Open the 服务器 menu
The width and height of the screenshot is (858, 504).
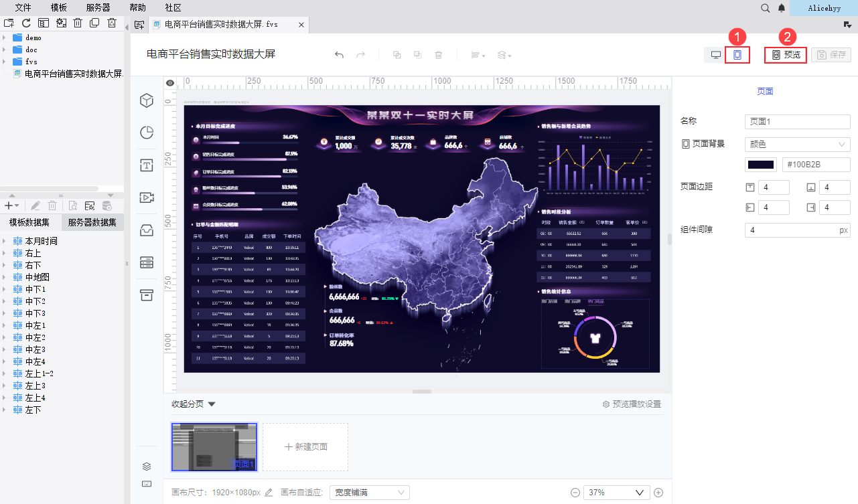(x=98, y=8)
